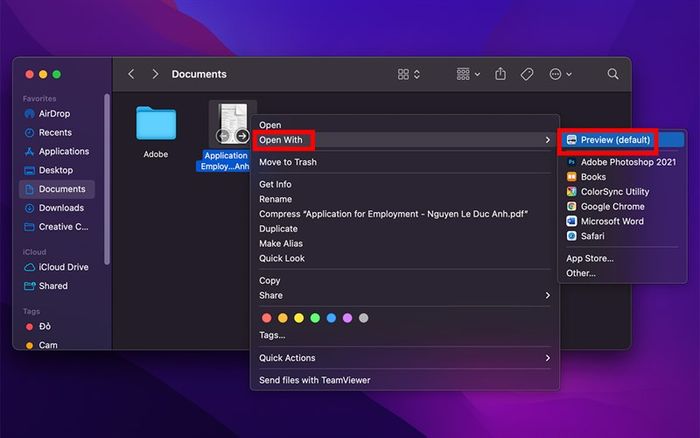Open with Adobe Photoshop 2021

(x=621, y=162)
